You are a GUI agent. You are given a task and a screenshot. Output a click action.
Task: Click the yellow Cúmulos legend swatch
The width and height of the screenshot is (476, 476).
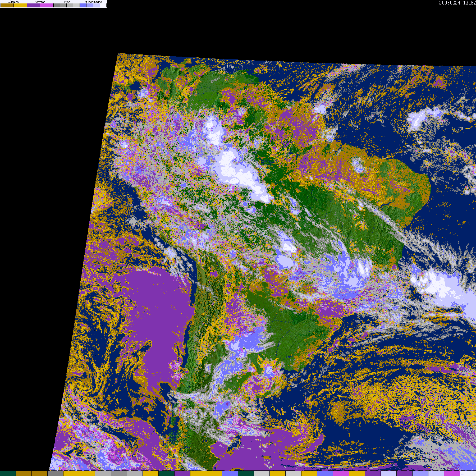tap(20, 5)
